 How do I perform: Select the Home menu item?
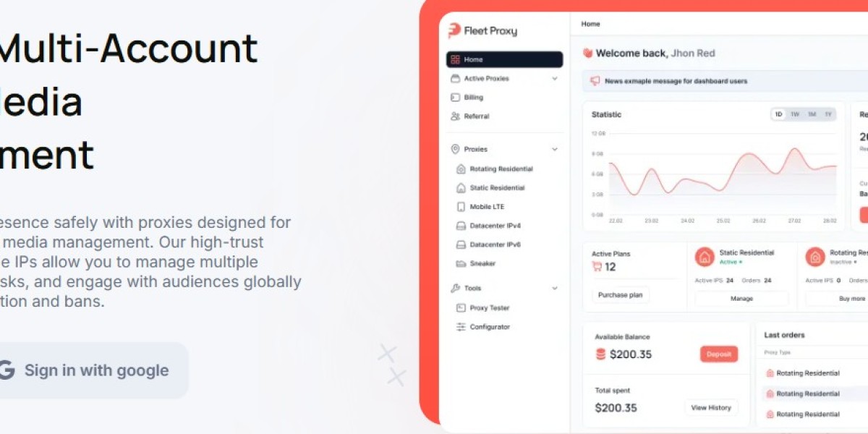point(504,59)
